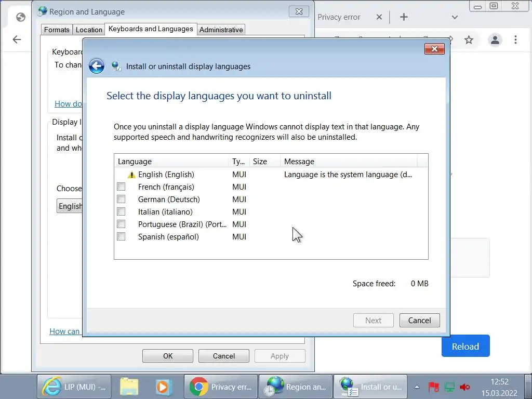Check the Italian (italiano) checkbox
This screenshot has height=399, width=532.
pos(121,212)
